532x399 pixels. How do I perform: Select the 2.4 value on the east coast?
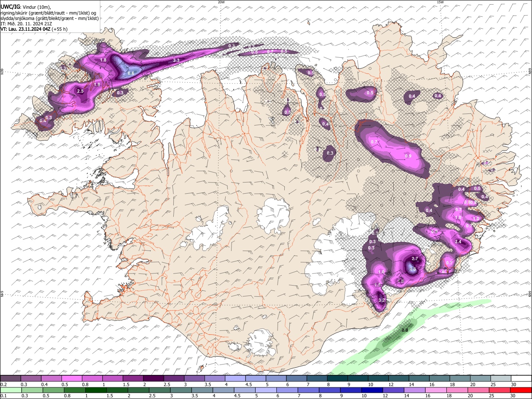tap(458, 241)
